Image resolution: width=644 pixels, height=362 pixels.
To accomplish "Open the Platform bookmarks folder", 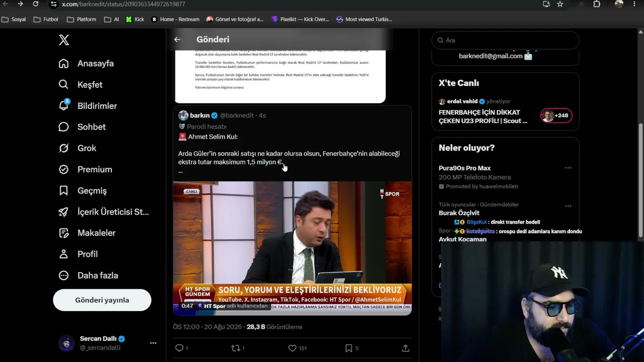I will click(82, 19).
